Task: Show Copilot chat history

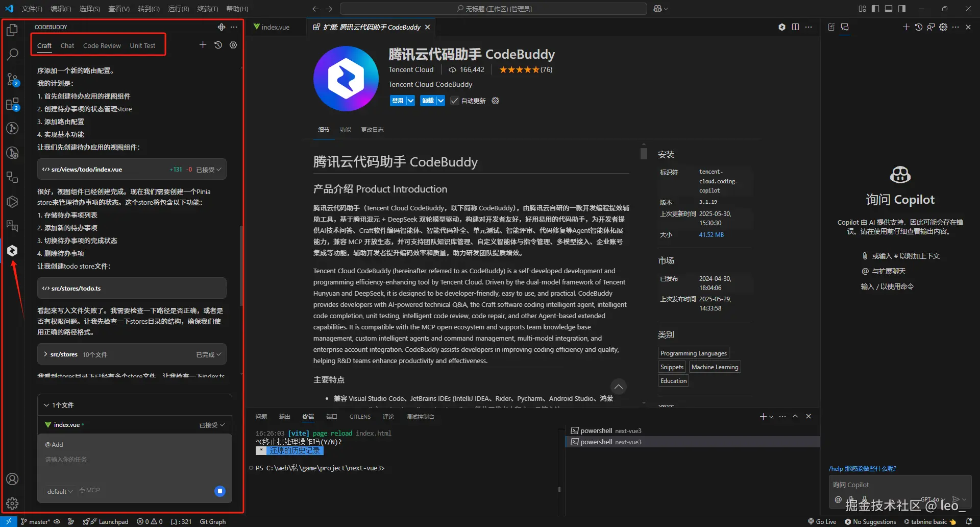Action: [918, 27]
